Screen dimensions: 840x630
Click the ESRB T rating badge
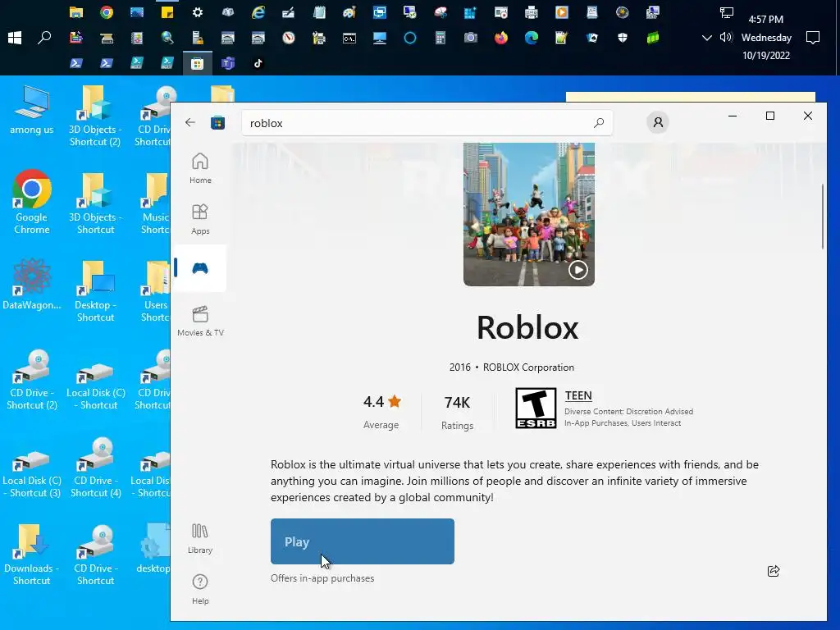[x=536, y=409]
